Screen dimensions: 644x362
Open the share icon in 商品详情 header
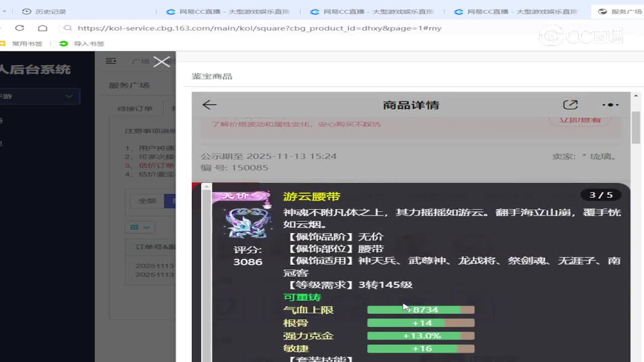pos(570,105)
